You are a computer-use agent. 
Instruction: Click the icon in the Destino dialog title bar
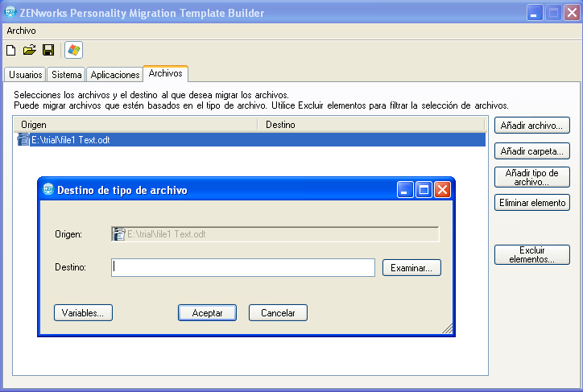pos(48,189)
